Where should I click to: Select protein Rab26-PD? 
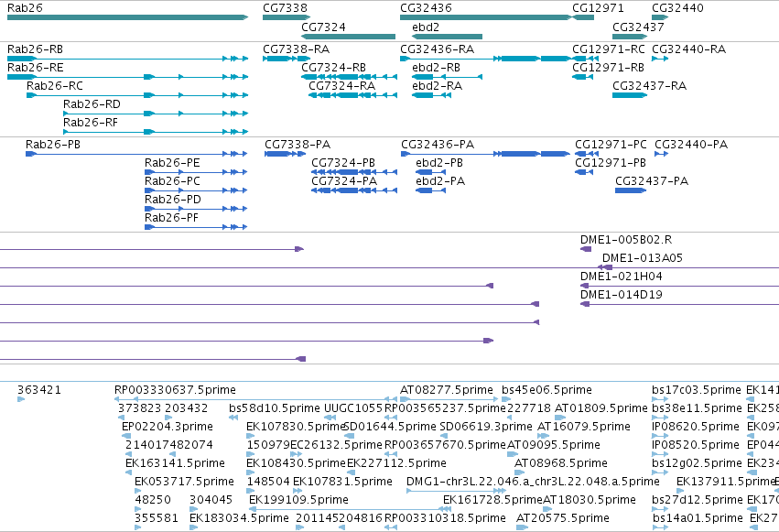196,209
